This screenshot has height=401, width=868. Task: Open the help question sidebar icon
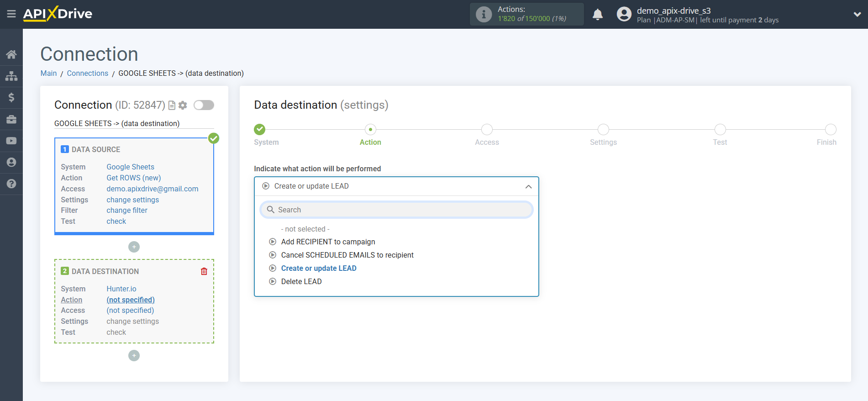pos(11,184)
